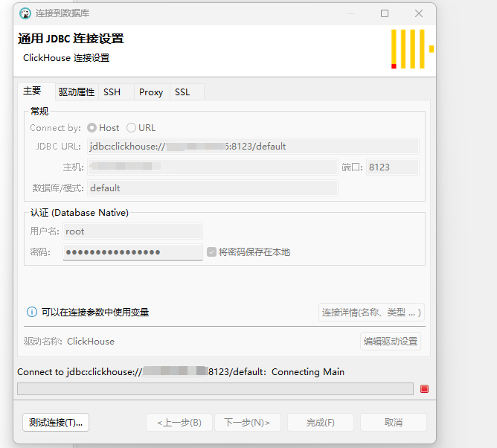Click the DBeaver icon in the title bar

pyautogui.click(x=25, y=13)
